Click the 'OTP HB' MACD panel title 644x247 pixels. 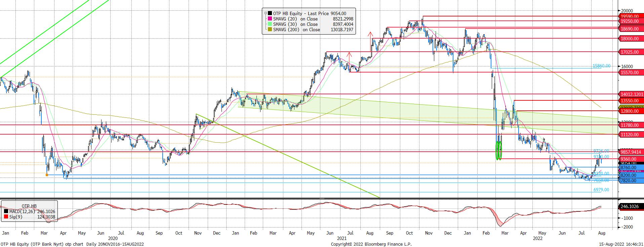click(x=29, y=206)
